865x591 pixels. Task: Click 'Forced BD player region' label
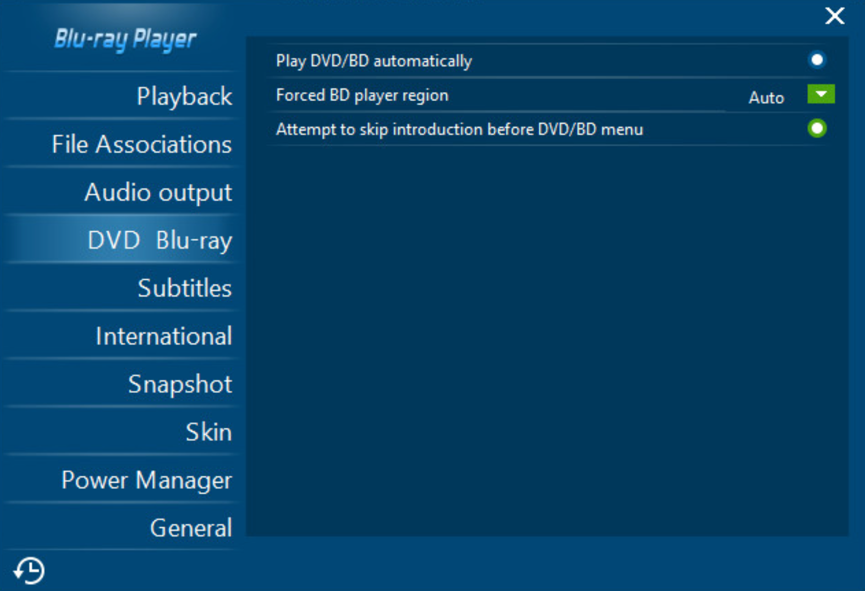[x=362, y=95]
